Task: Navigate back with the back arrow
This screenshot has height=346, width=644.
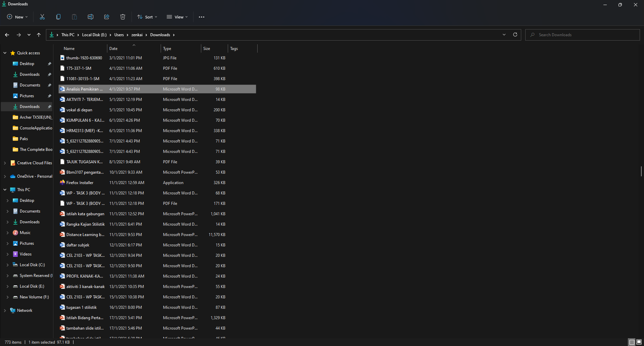Action: tap(7, 35)
